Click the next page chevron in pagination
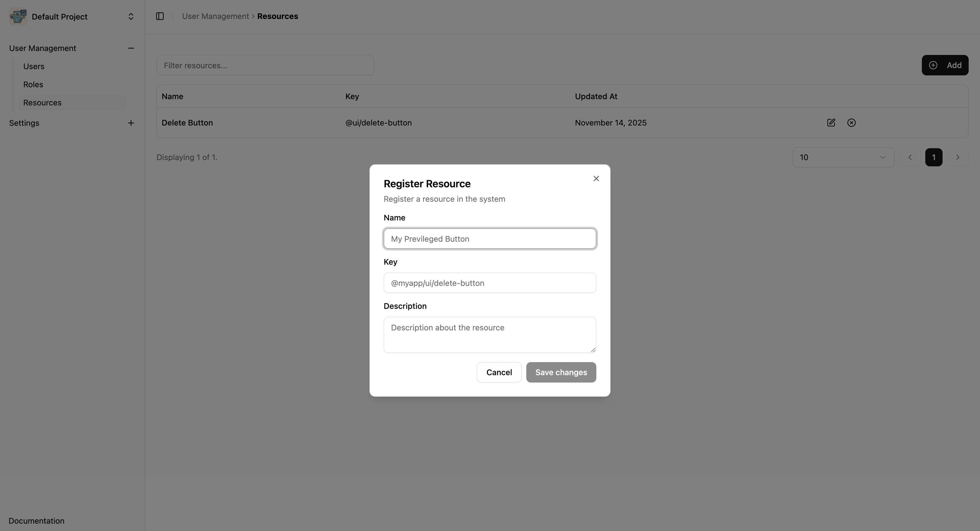Viewport: 980px width, 531px height. coord(958,157)
